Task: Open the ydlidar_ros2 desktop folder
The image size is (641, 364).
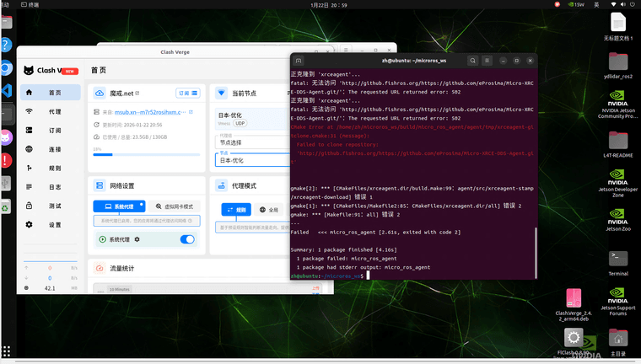Action: pos(617,66)
